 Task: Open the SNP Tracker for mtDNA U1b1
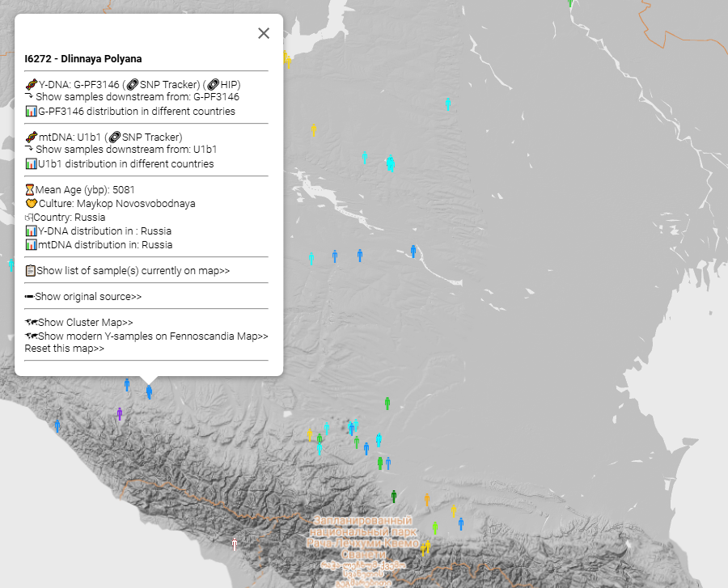pos(151,137)
